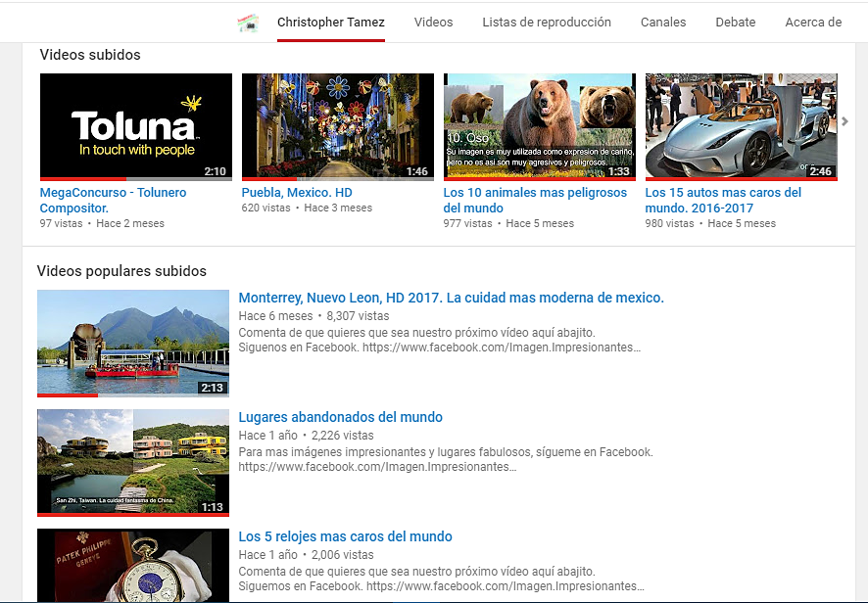Viewport: 868px width, 603px height.
Task: Click '980 vistas' under the autos video
Action: tap(669, 223)
